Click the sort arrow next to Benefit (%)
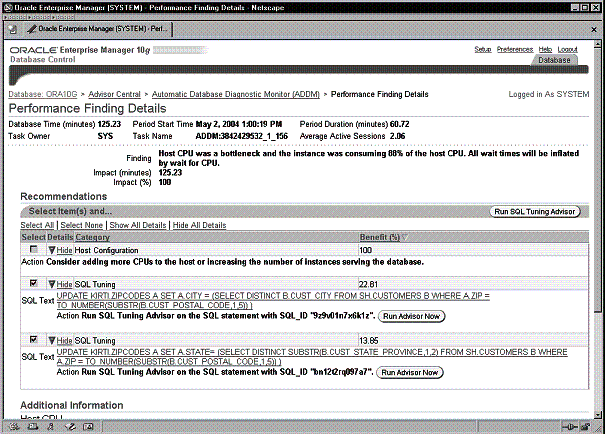This screenshot has width=605, height=434. point(405,237)
